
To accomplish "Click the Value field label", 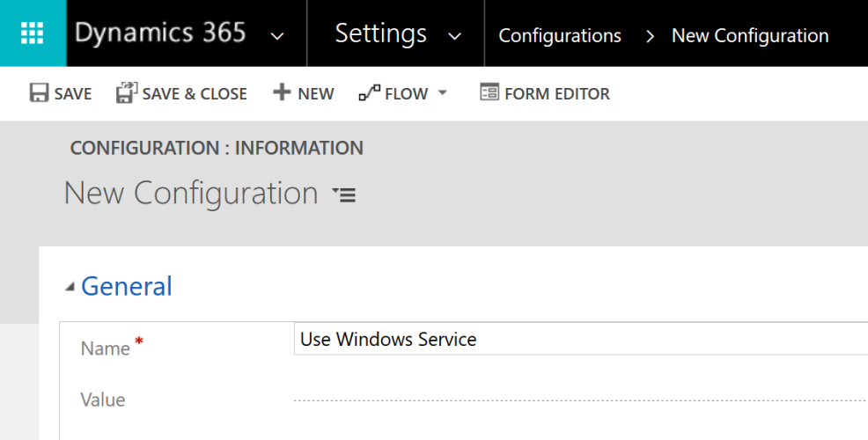I will click(x=103, y=400).
